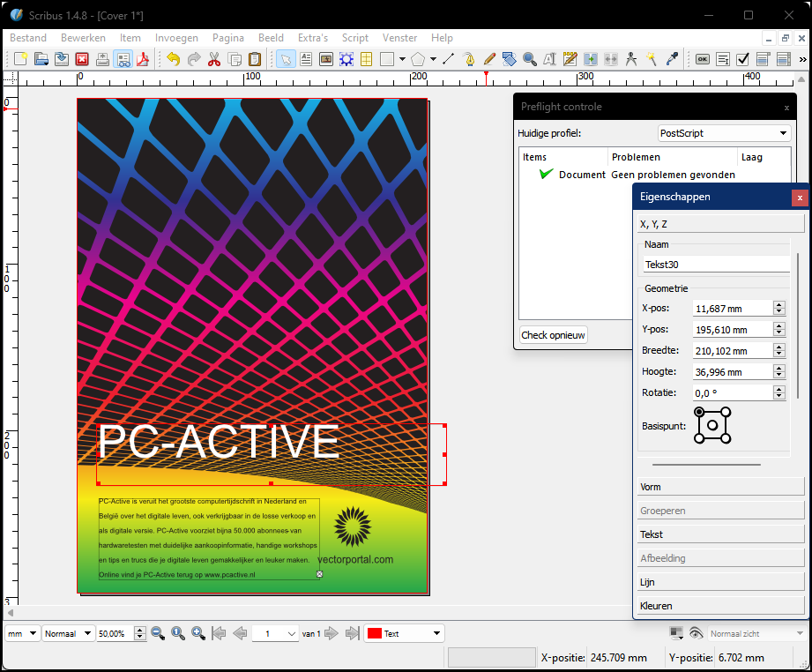Open the Invoegen menu
812x672 pixels.
[x=176, y=38]
